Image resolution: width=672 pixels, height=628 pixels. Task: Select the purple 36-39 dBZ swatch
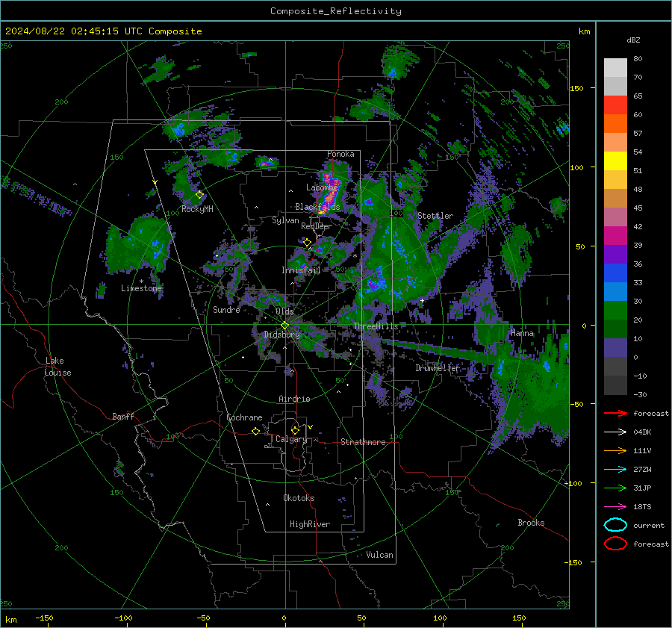(x=615, y=255)
